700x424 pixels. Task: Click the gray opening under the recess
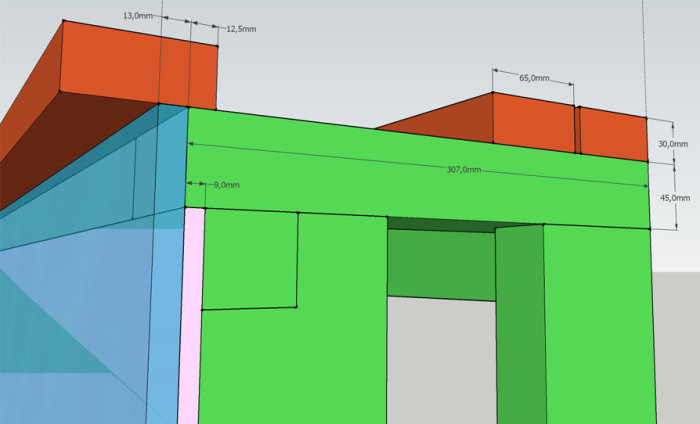point(442,361)
